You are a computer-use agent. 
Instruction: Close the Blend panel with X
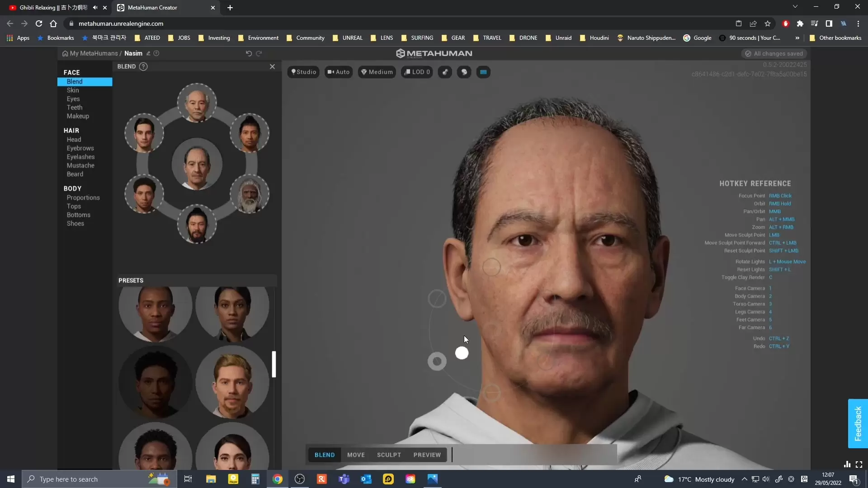pos(272,66)
